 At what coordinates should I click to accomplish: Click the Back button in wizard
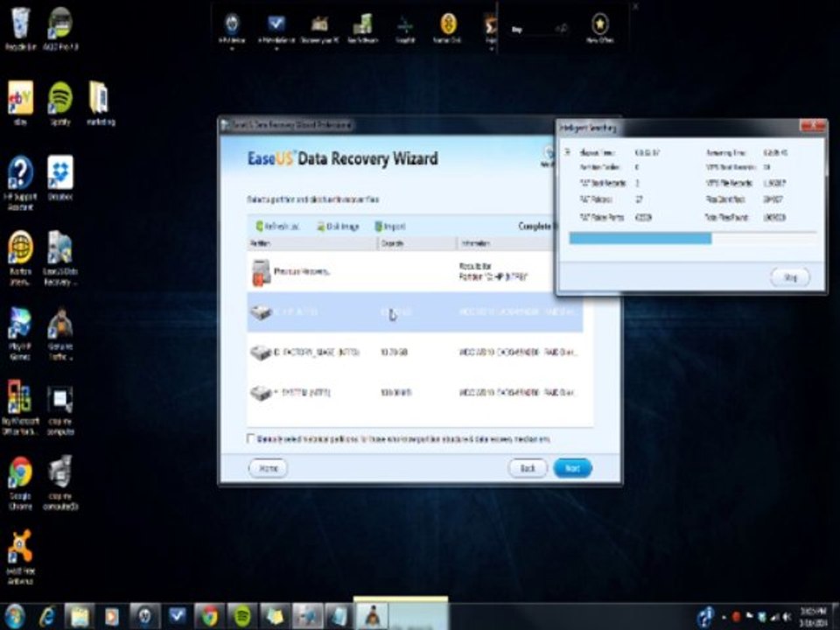click(528, 468)
